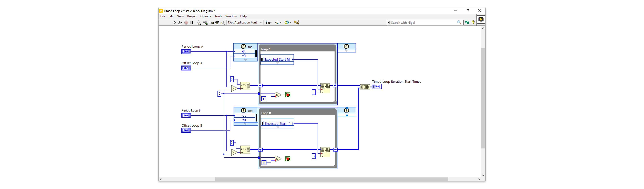Viewport: 644px width, 189px height.
Task: Click the horizontal scrollbar thumb
Action: click(x=332, y=179)
